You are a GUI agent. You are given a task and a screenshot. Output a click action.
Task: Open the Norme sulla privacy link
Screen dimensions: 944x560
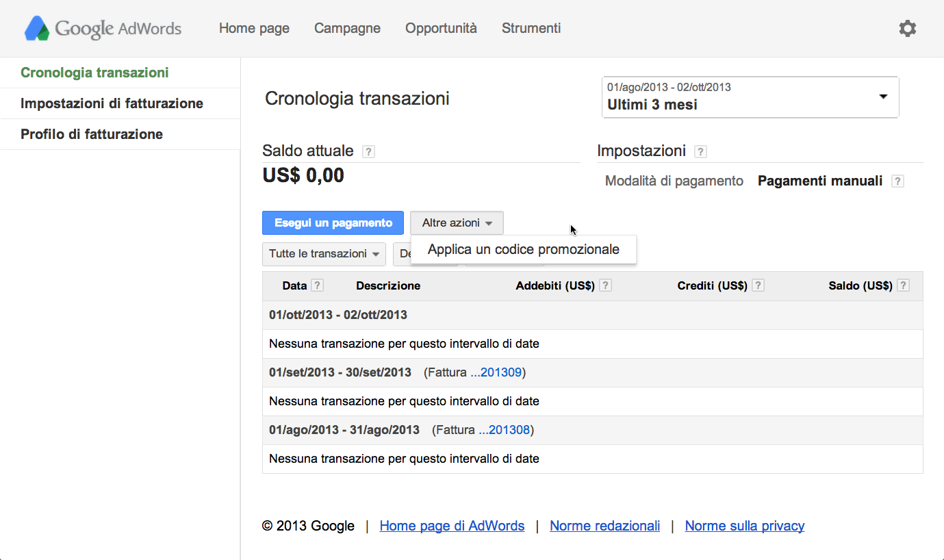point(744,526)
